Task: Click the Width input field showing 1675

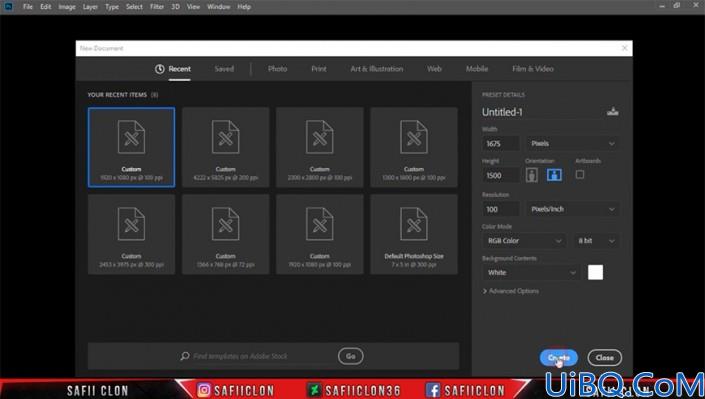Action: coord(501,143)
